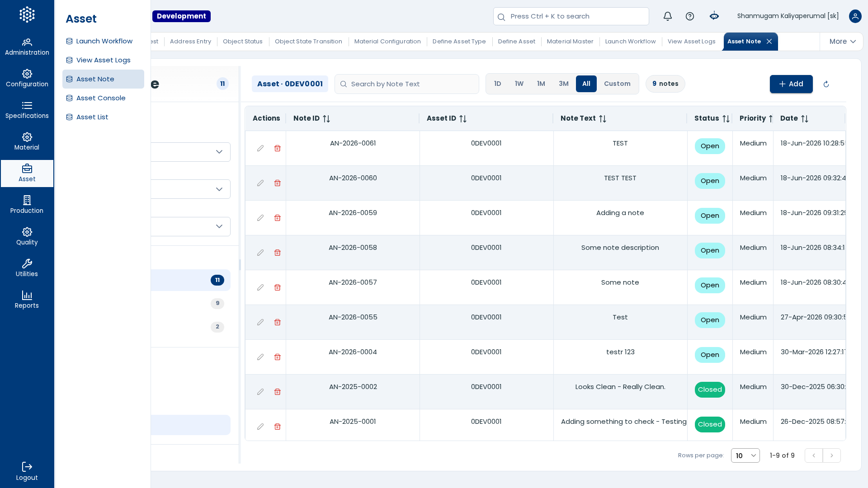
Task: Delete note AN-2026-0059
Action: tap(278, 218)
